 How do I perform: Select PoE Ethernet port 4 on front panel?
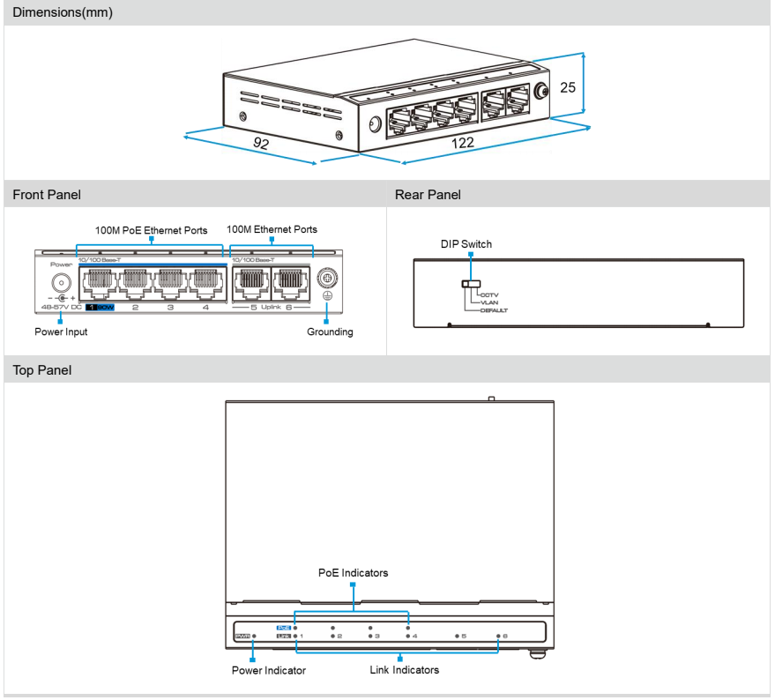click(206, 281)
